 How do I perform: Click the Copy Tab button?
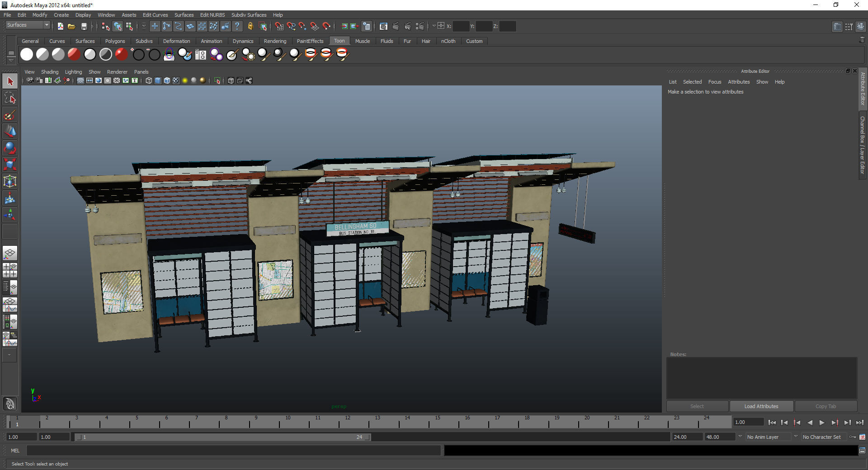tap(826, 406)
